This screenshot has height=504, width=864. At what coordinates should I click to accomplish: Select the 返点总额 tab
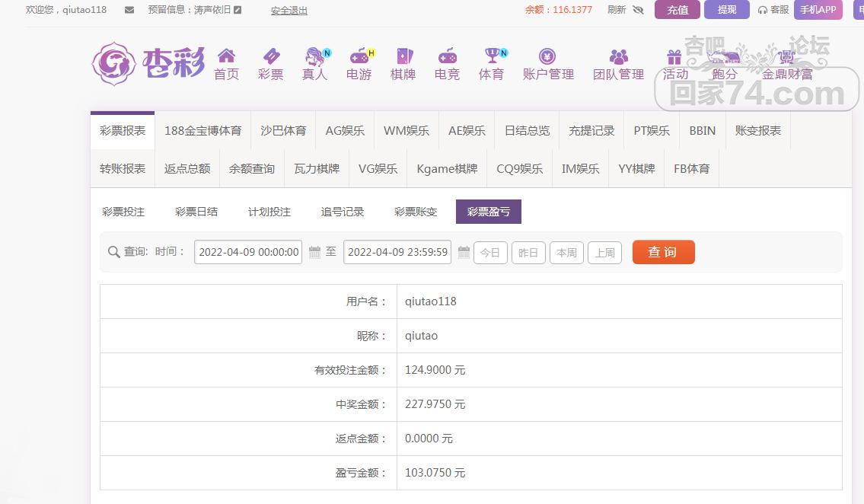187,168
